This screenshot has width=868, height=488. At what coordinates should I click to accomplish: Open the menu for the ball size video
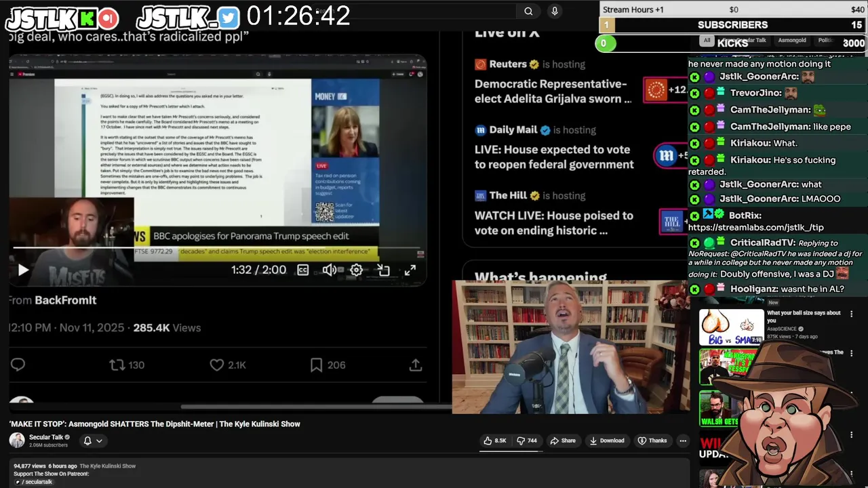(x=852, y=314)
